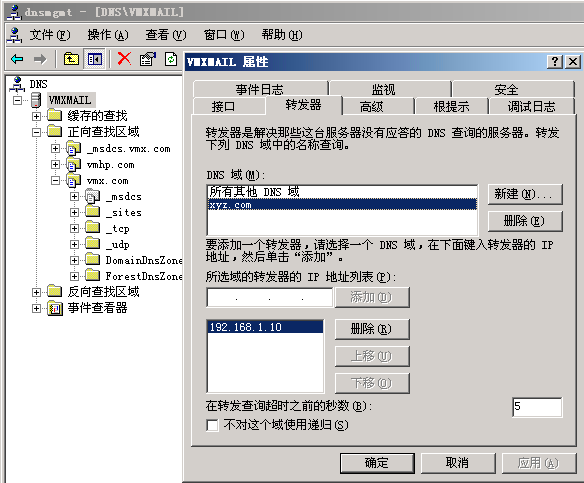Viewport: 584px width, 483px height.
Task: Click the vmhp.com zone icon
Action: [x=73, y=165]
